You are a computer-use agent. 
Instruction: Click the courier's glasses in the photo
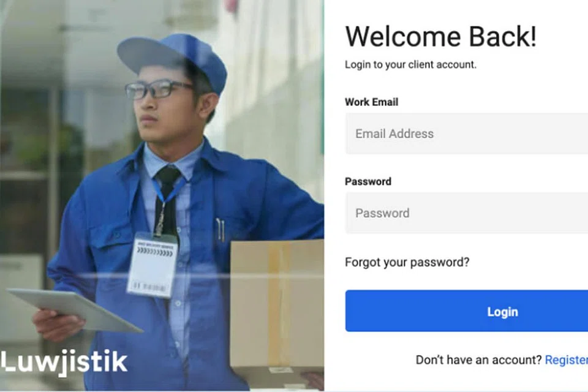(159, 89)
